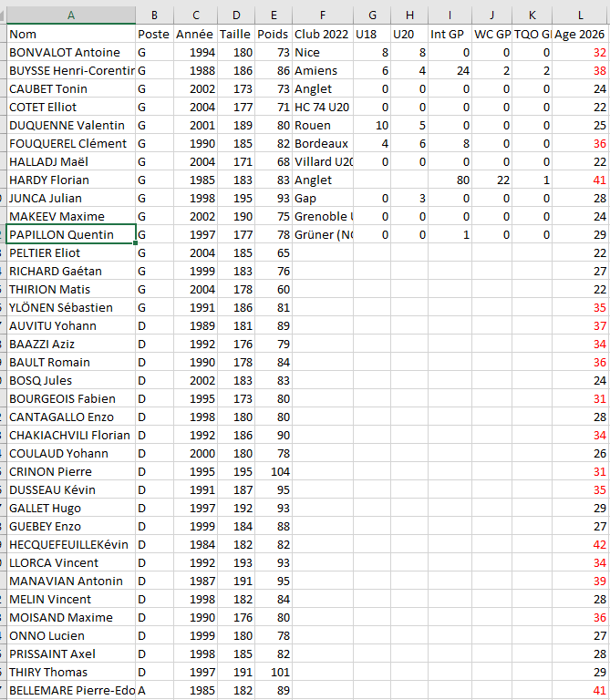
Task: Select column B header
Action: point(154,15)
